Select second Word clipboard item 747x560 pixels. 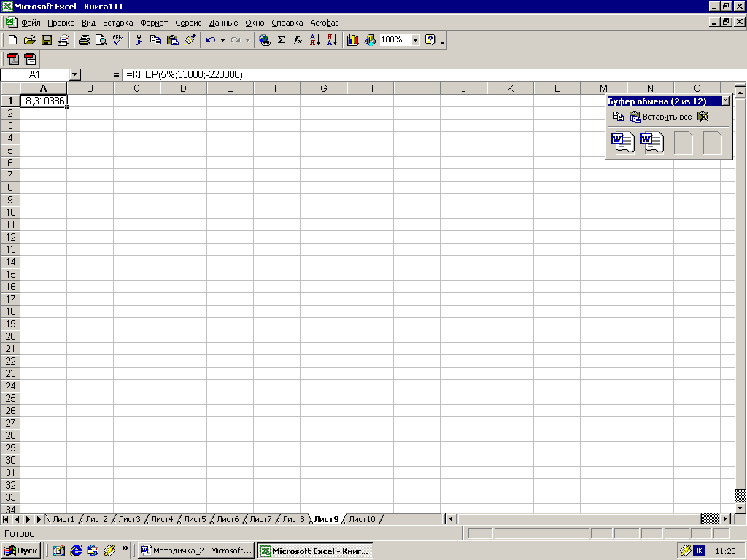pyautogui.click(x=651, y=142)
